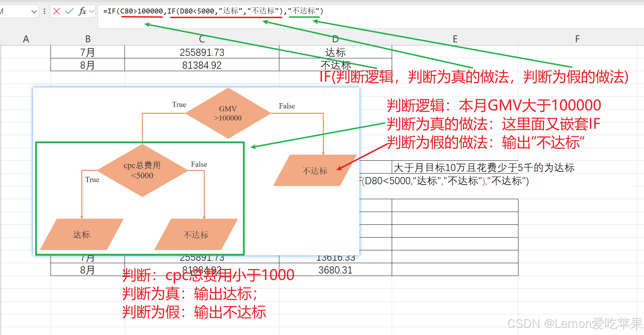Cancel the formula entry with the X icon
This screenshot has height=335, width=644.
tap(57, 11)
